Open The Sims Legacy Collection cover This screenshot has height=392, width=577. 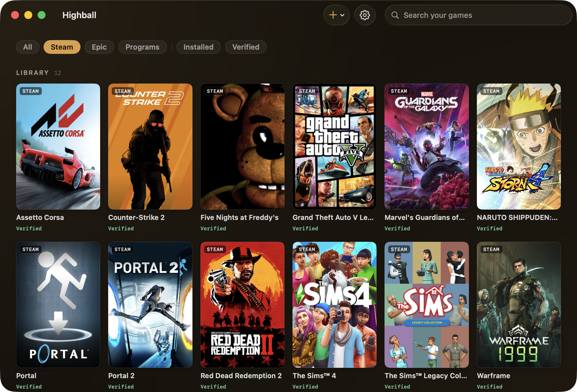(x=427, y=305)
